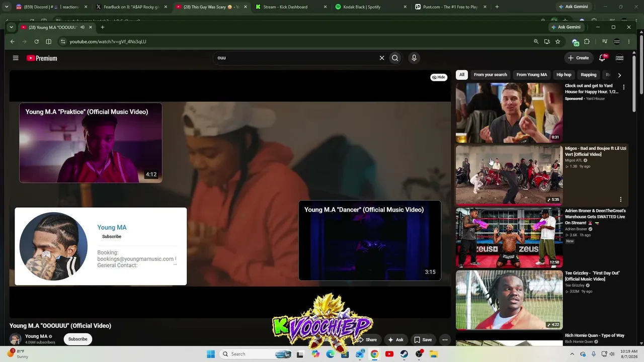Open Young MA channel name link below video
This screenshot has width=644, height=362.
36,336
